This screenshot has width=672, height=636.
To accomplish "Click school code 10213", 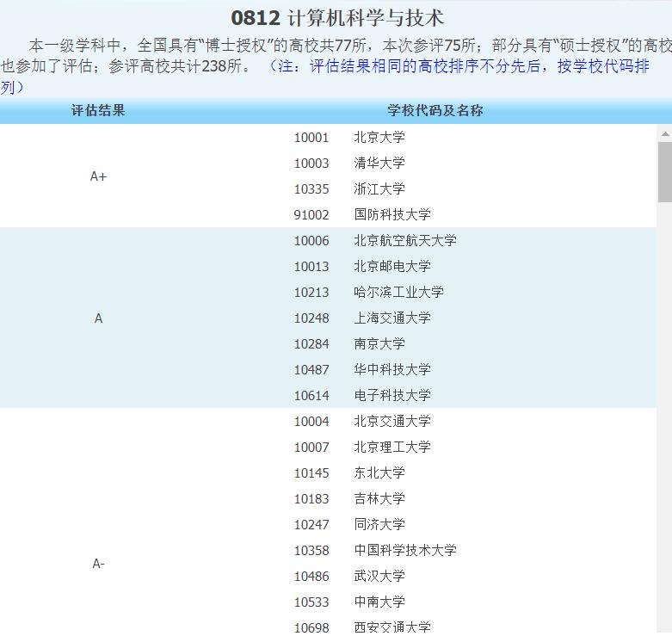I will (x=311, y=293).
